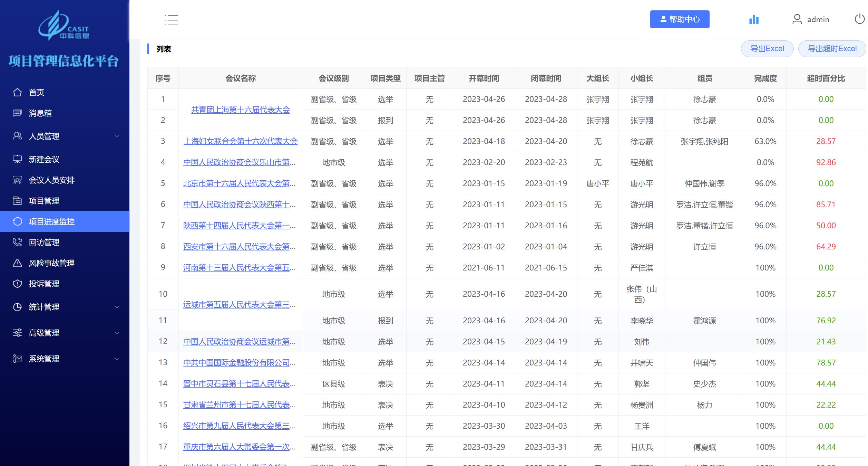Open 中共中国国际金融股份有限公司 link
Screen dimensions: 868x466
click(239, 363)
